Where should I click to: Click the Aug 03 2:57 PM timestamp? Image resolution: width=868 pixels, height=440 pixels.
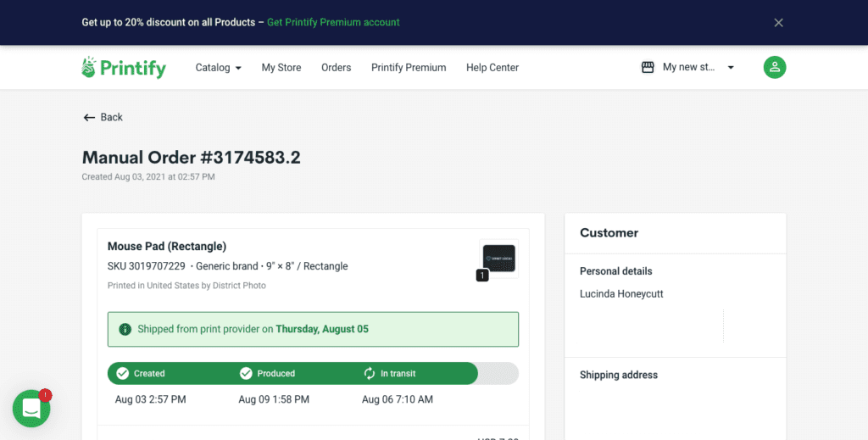[151, 399]
